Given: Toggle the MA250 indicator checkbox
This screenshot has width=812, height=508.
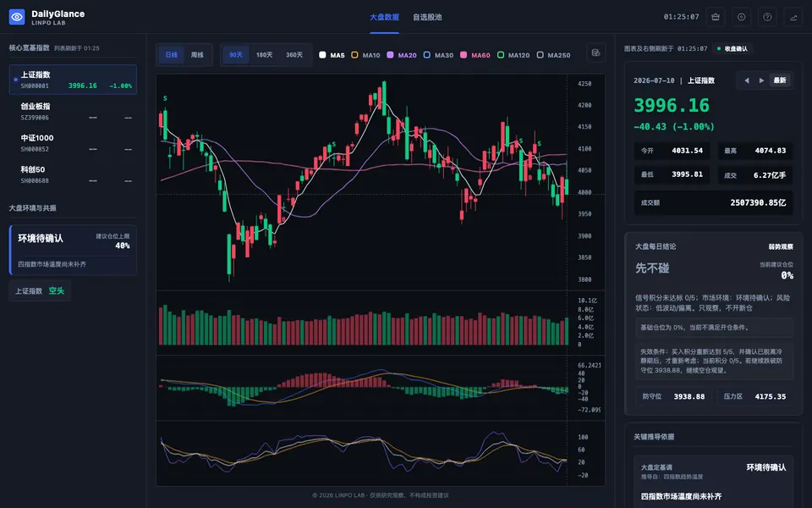Looking at the screenshot, I should [x=540, y=55].
